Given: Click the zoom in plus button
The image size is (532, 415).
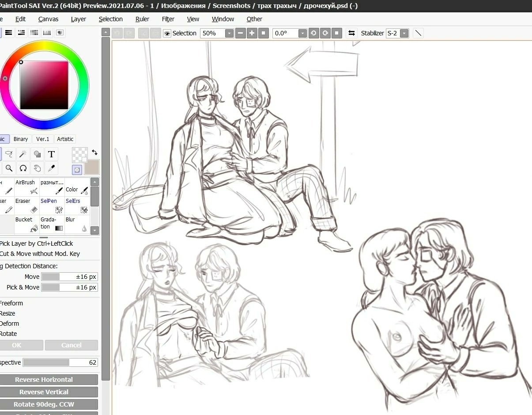Looking at the screenshot, I should point(252,33).
